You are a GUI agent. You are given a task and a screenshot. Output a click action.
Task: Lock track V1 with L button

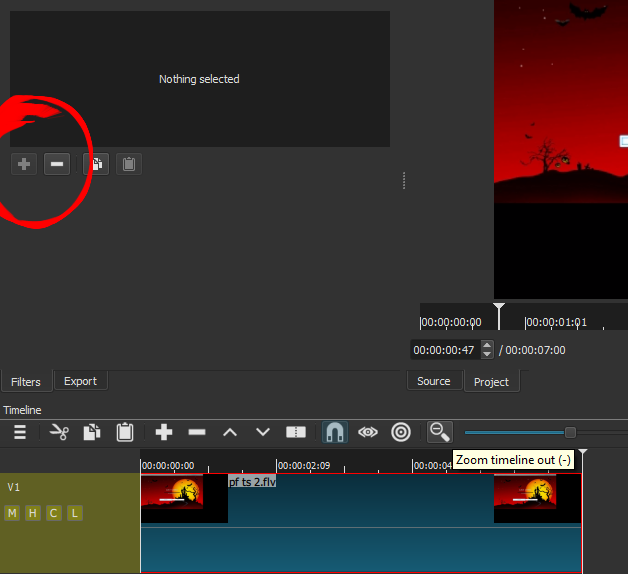(75, 513)
